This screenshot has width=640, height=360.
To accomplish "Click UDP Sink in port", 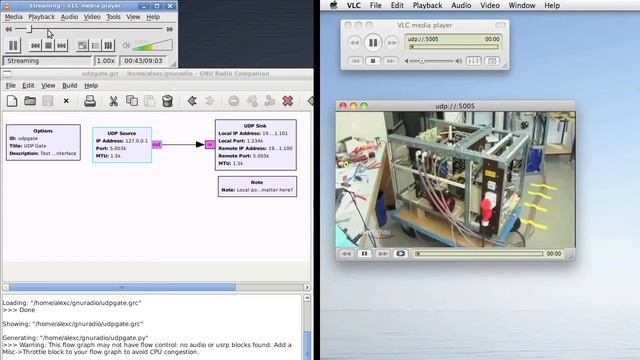I will point(210,144).
